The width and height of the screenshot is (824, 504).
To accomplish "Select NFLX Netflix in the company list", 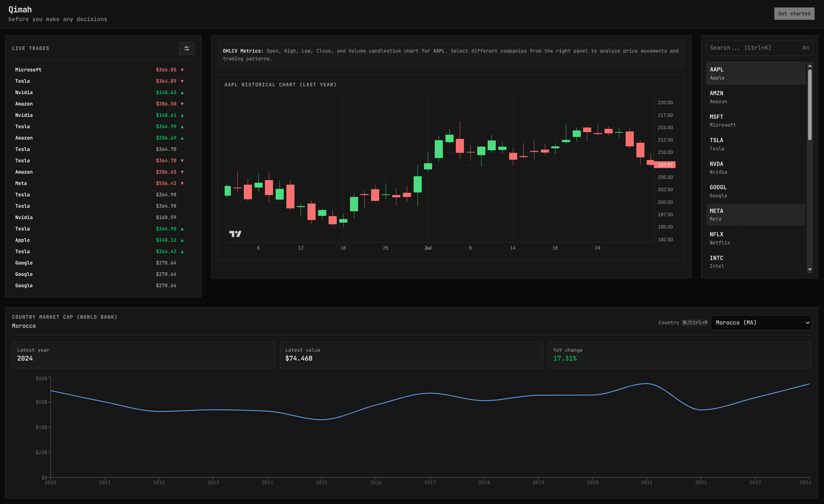I will click(x=755, y=238).
